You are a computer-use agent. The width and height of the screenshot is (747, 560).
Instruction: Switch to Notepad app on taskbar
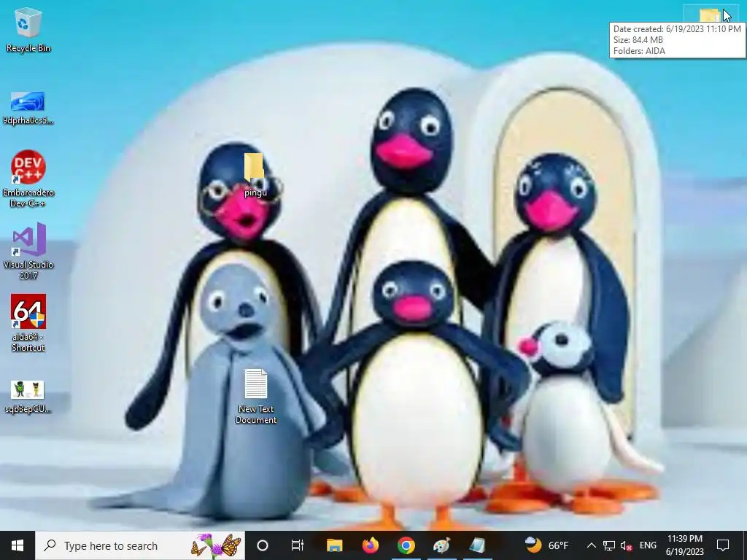tap(477, 545)
